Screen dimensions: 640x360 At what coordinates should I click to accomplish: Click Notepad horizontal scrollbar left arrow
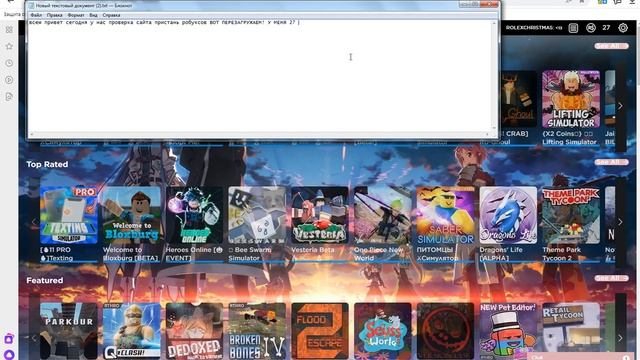[x=31, y=134]
